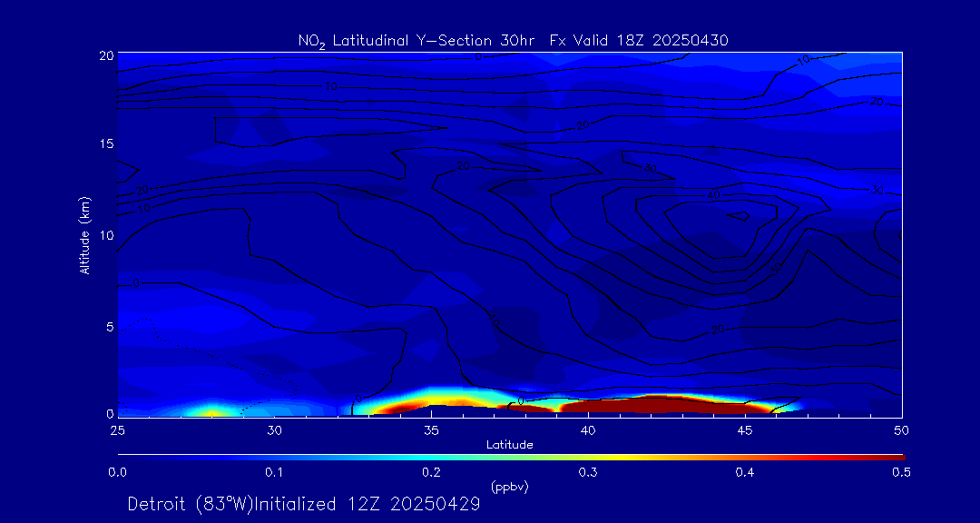980x523 pixels.
Task: Click colorbar scale label "0.2"
Action: pyautogui.click(x=431, y=473)
